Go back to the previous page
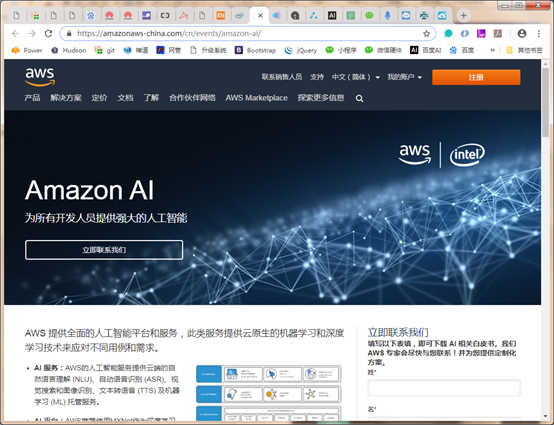The height and width of the screenshot is (425, 554). click(x=15, y=34)
